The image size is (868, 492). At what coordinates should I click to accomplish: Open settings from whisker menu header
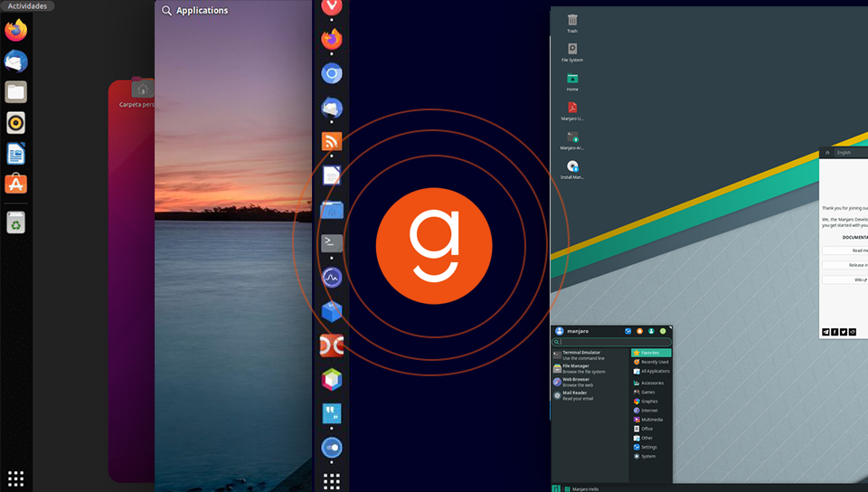tap(627, 331)
